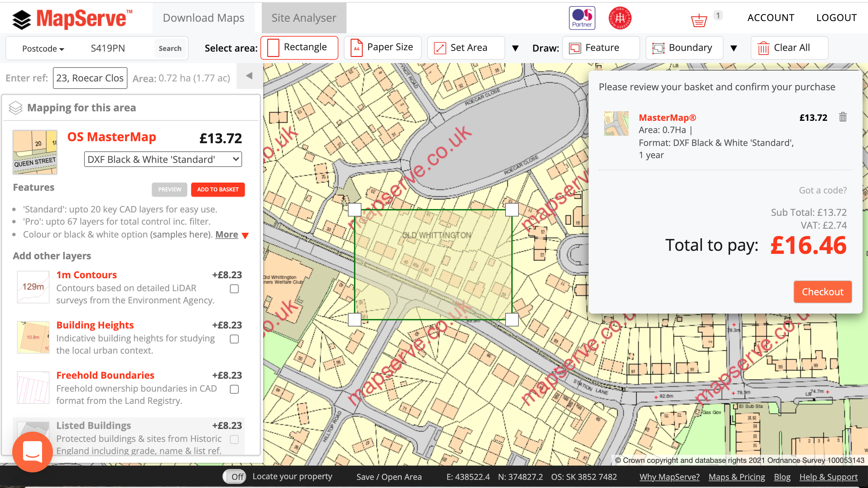Screen dimensions: 868x488
Task: Enable the Building Heights layer checkbox
Action: pyautogui.click(x=234, y=339)
